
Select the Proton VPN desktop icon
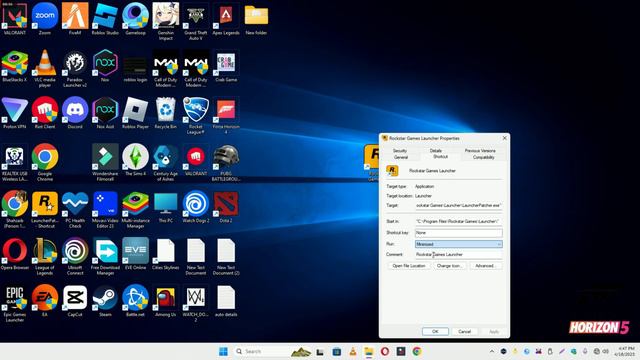pos(15,113)
